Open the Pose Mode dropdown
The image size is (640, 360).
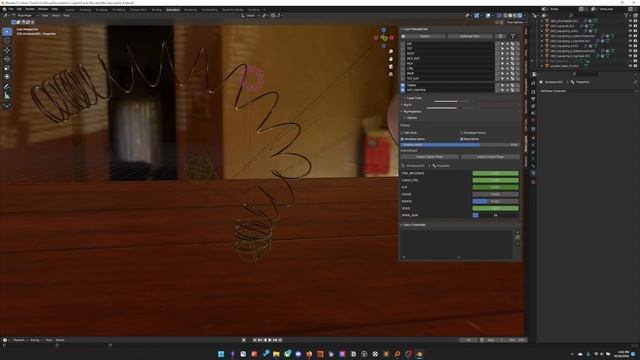(24, 16)
